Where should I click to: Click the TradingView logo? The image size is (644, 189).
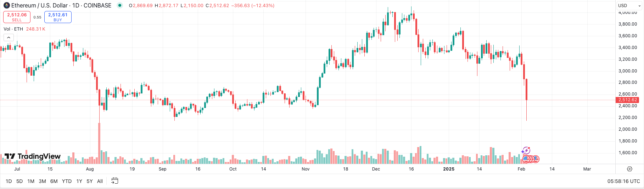click(x=33, y=156)
